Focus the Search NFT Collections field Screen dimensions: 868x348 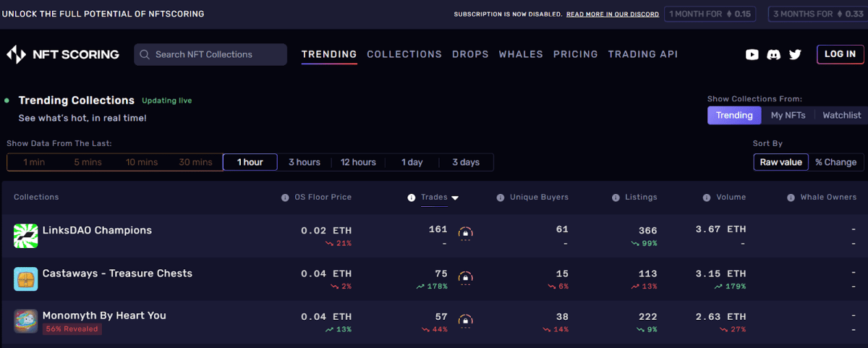point(210,54)
